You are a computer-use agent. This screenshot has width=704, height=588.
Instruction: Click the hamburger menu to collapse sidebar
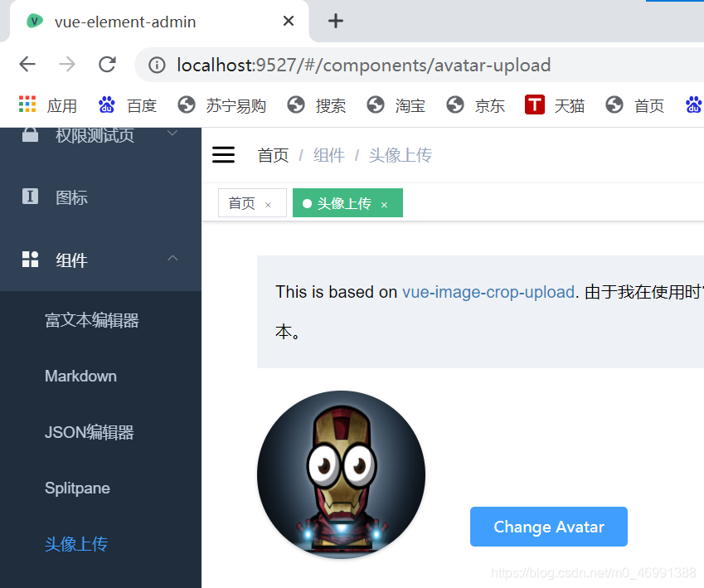(223, 154)
